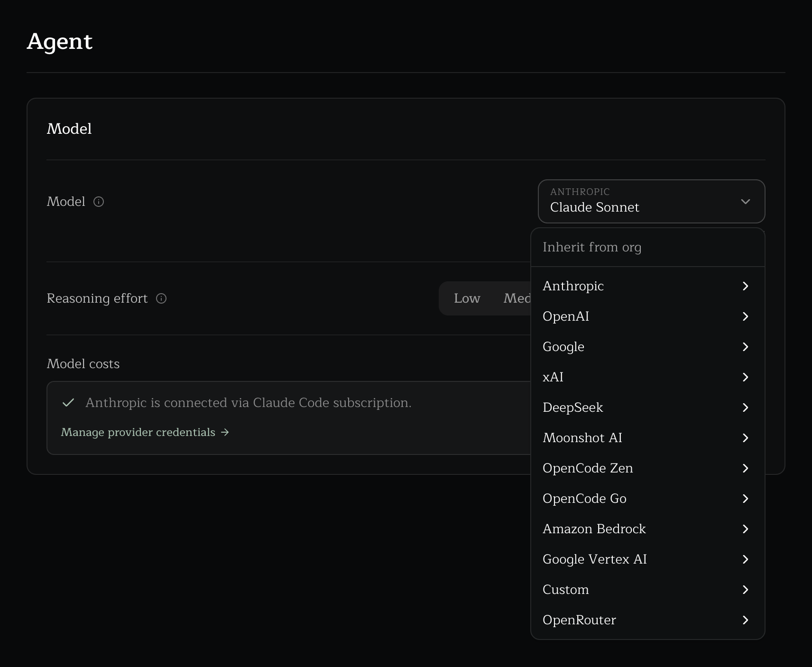The height and width of the screenshot is (667, 812).
Task: Expand the Moonshot AI provider submenu
Action: pyautogui.click(x=647, y=438)
